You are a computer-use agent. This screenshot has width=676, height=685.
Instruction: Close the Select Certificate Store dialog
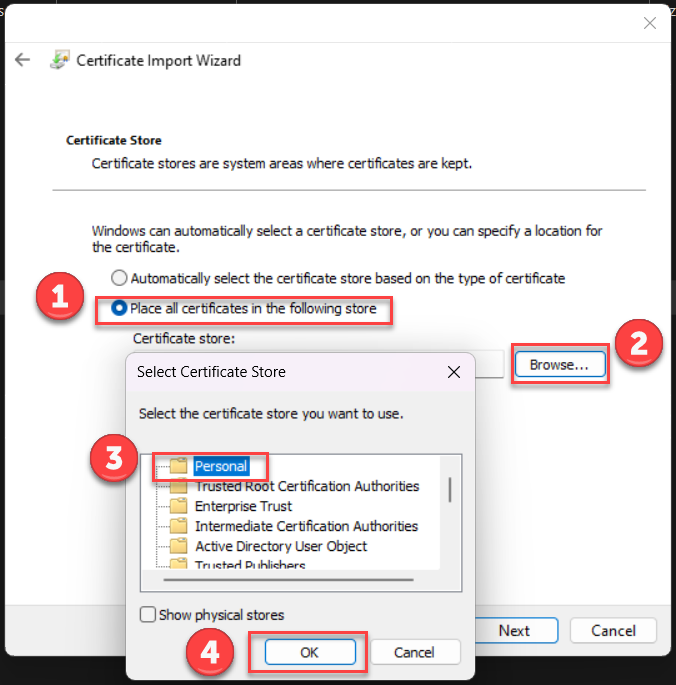pos(454,372)
